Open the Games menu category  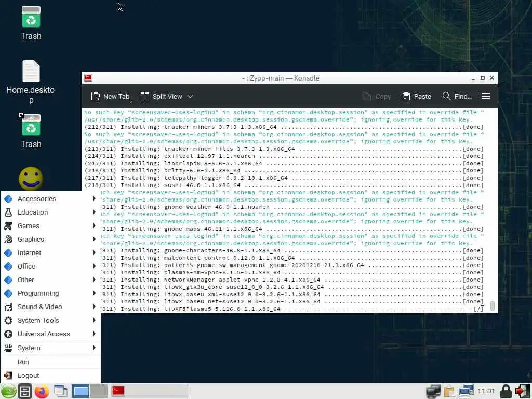50,226
